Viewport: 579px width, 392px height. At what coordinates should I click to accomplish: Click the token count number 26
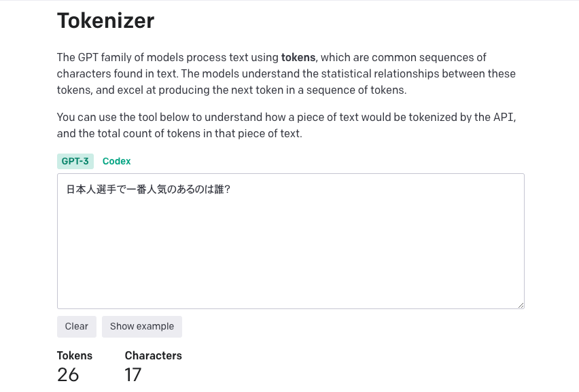(68, 374)
